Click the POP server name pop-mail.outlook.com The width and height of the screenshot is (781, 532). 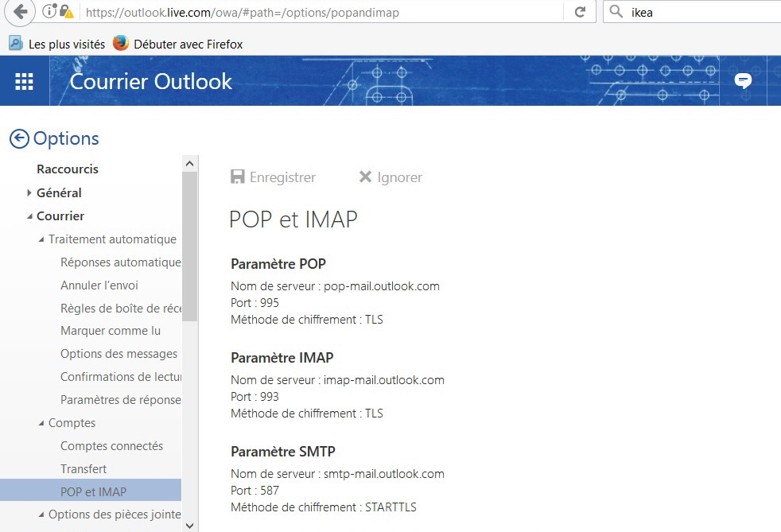[382, 286]
